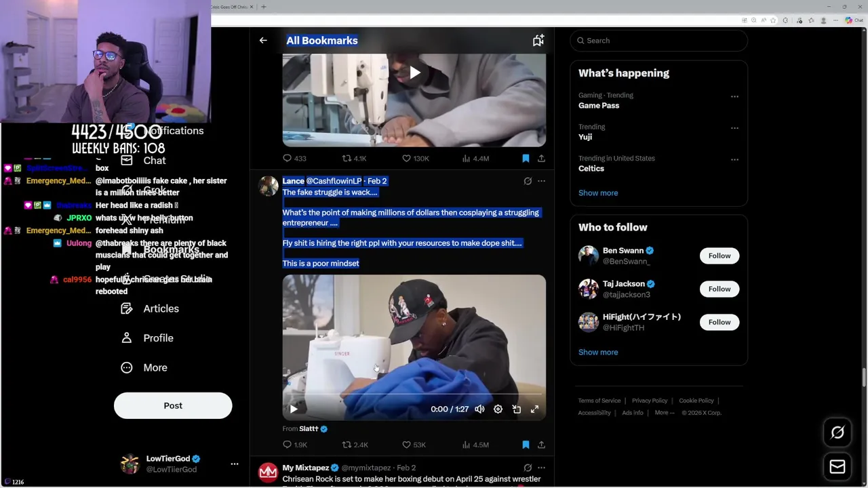
Task: Open LowTierGod account switcher dots
Action: coord(235,464)
